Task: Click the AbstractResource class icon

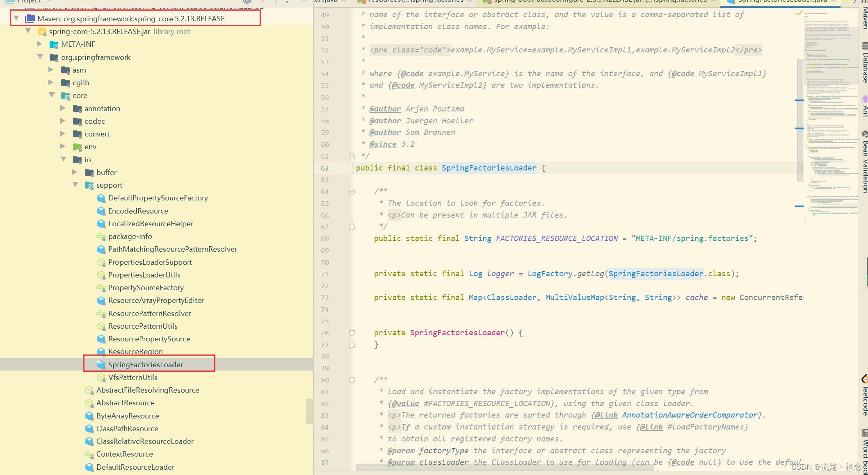Action: tap(89, 403)
